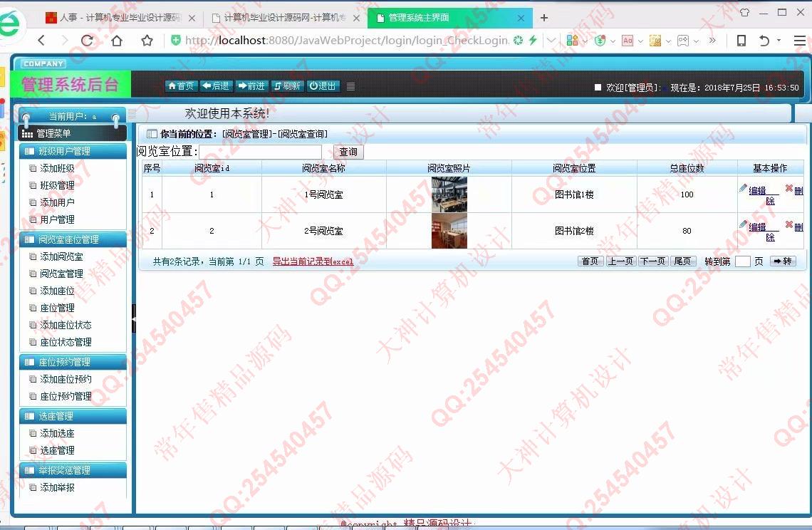The width and height of the screenshot is (812, 530).
Task: Edit the 2号阅览室 row
Action: pyautogui.click(x=757, y=227)
